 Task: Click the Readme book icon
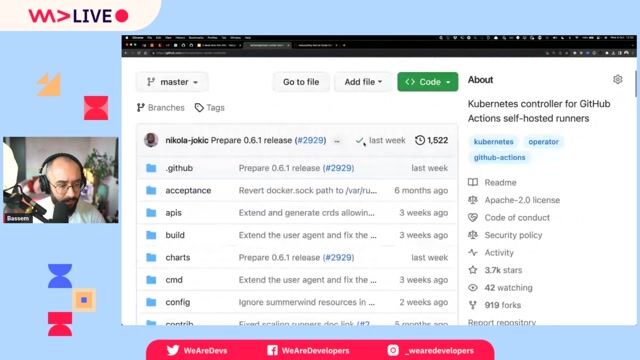(x=473, y=182)
